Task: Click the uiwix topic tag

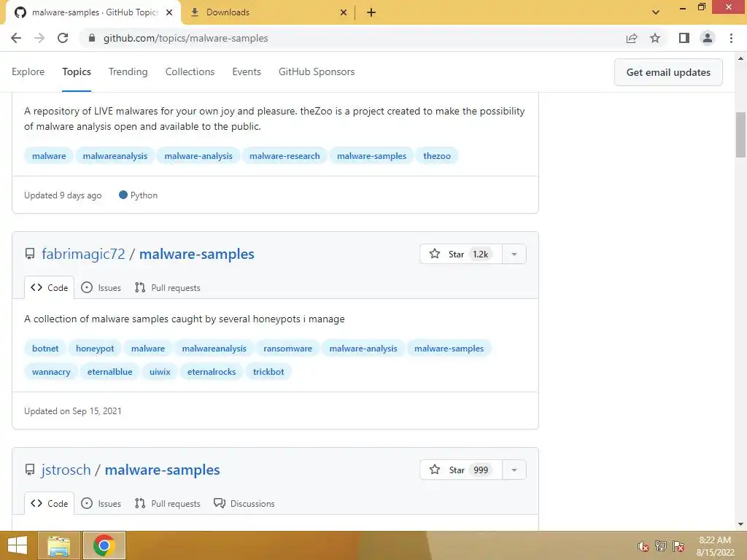Action: click(160, 371)
